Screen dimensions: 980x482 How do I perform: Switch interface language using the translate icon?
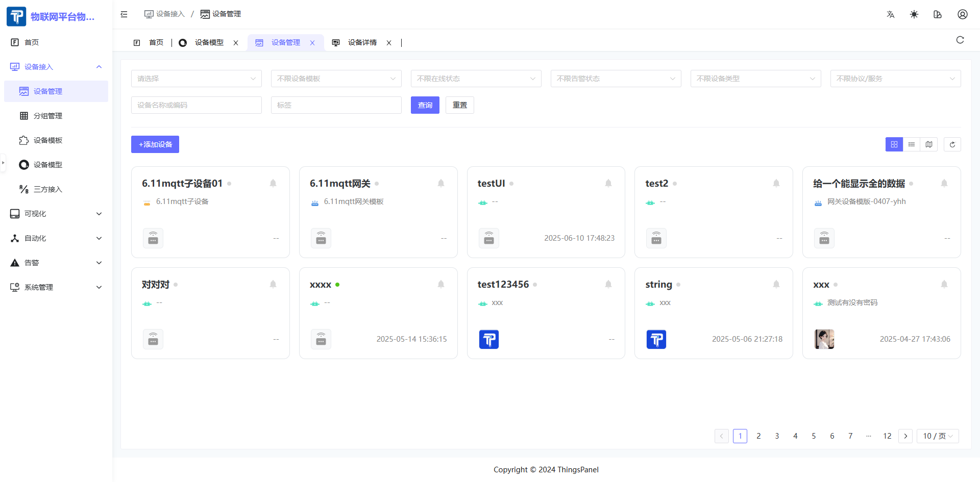point(891,14)
